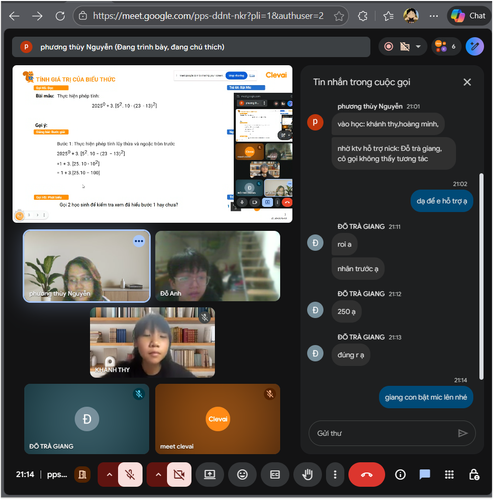
Task: Click 'Tin nhắn trong cuộc gọi' panel title
Action: click(x=362, y=82)
